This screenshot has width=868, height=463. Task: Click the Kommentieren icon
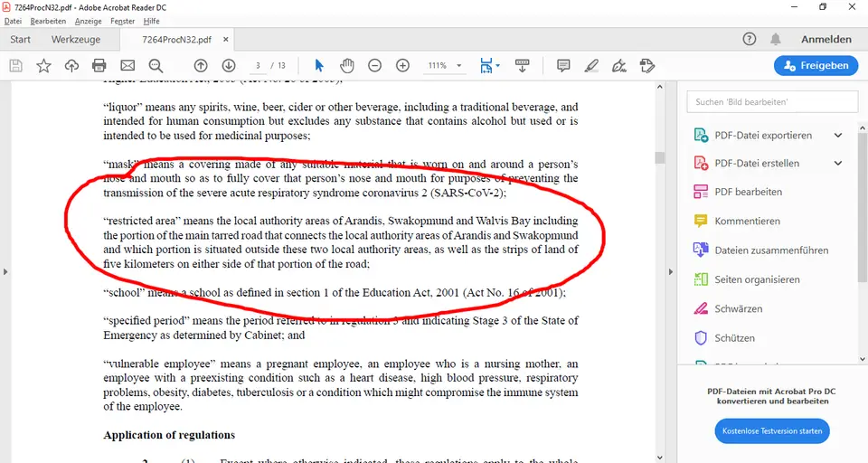click(x=700, y=221)
